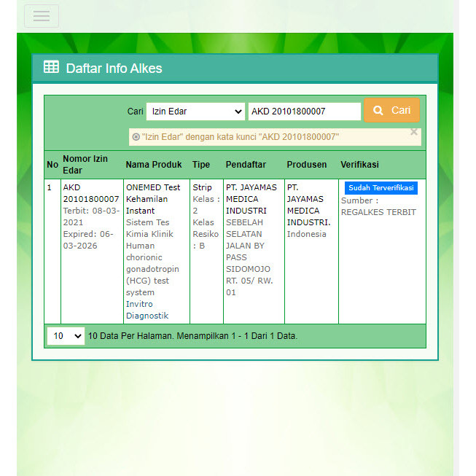Screen dimensions: 476x476
Task: Click the No column header
Action: coord(52,165)
